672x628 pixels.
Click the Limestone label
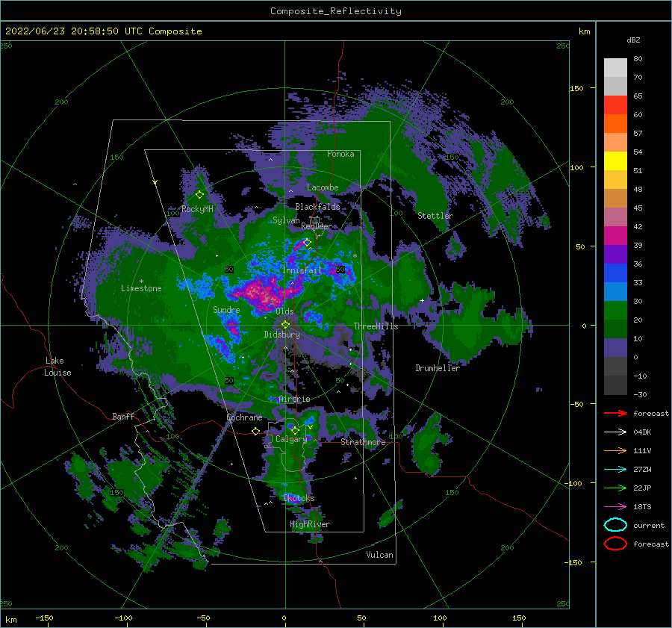pos(141,288)
